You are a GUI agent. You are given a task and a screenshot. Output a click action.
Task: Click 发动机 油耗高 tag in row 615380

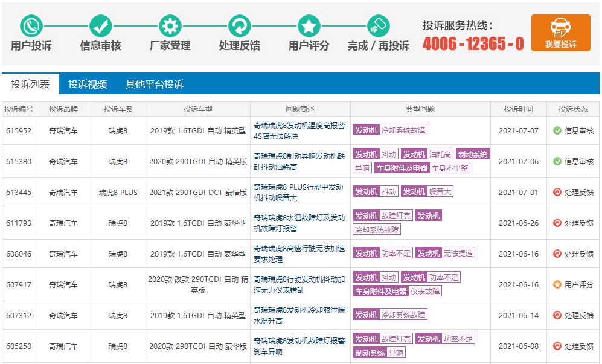[427, 154]
